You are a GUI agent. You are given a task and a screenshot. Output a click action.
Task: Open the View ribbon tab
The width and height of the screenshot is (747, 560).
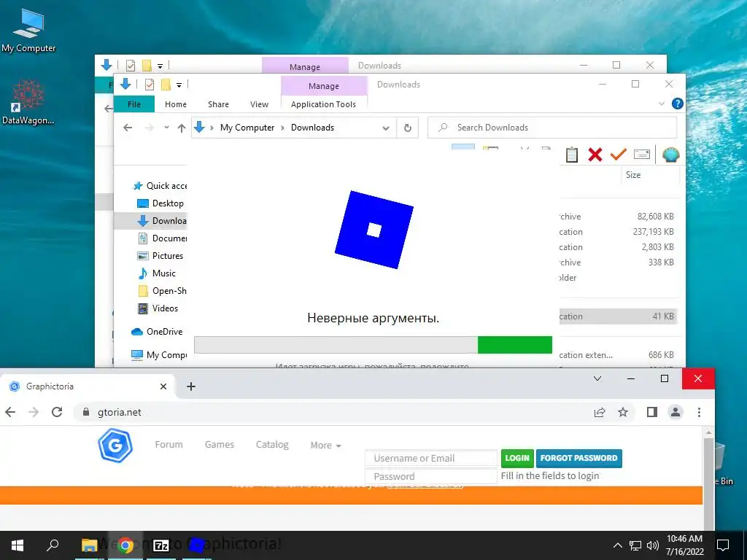[x=259, y=104]
